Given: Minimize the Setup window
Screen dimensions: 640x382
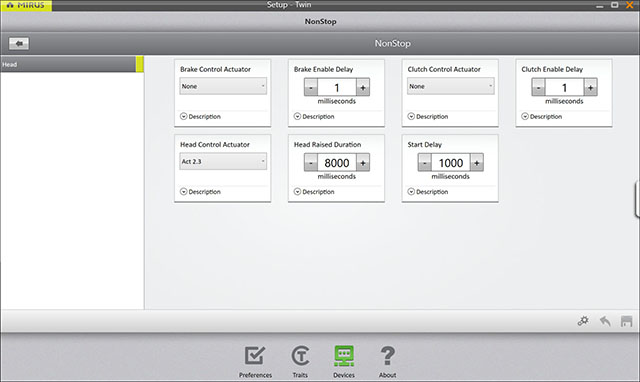Looking at the screenshot, I should coord(600,6).
